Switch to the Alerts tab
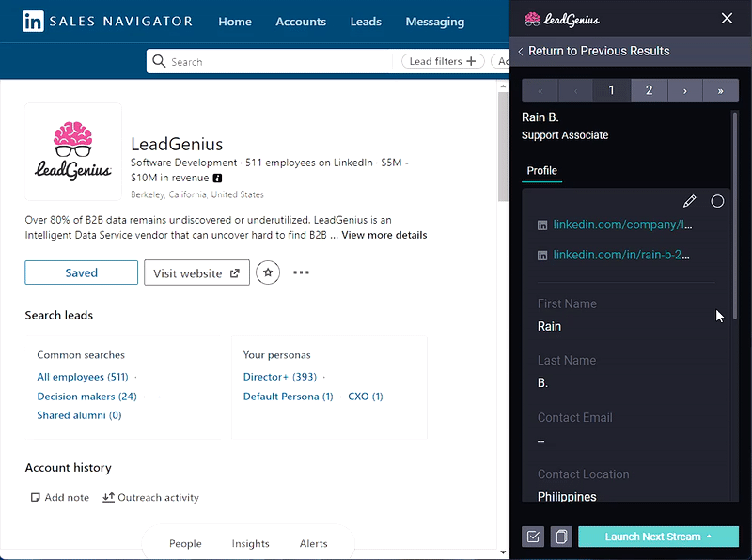The width and height of the screenshot is (752, 560). (x=314, y=543)
